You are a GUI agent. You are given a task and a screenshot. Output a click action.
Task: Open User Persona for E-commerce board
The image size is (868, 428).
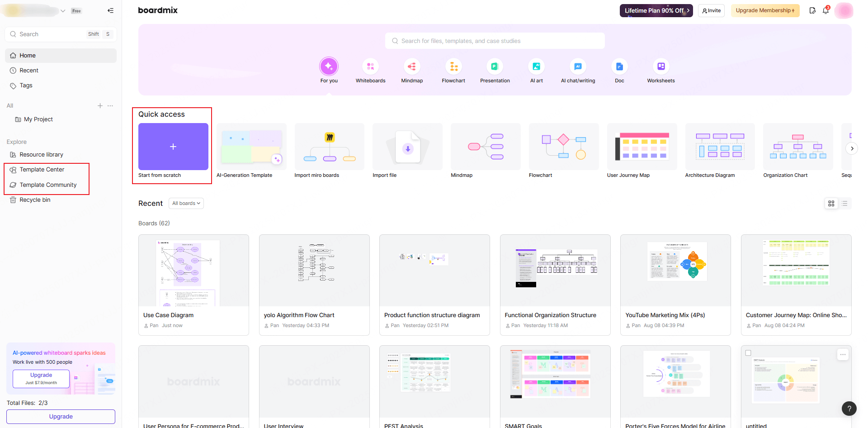coord(193,387)
